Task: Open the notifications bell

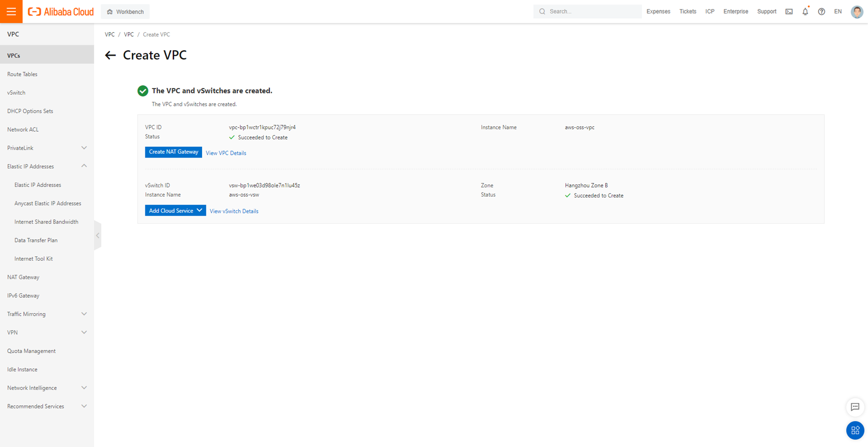Action: (x=805, y=11)
